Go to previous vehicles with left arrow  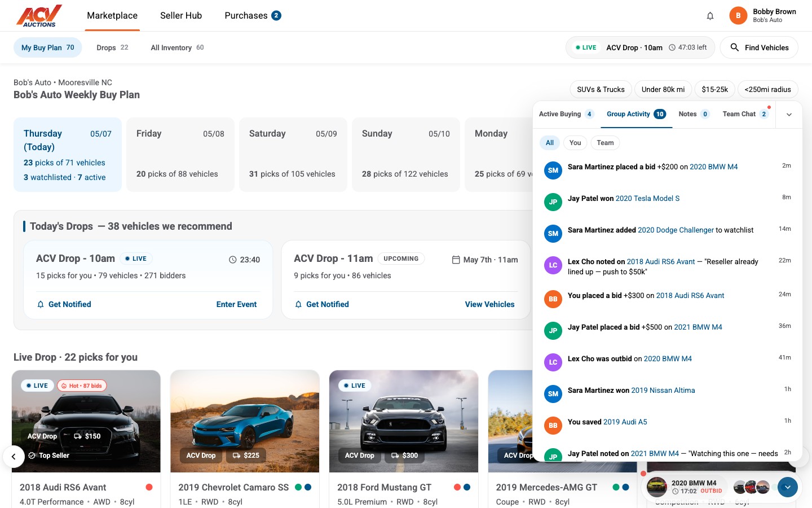[x=14, y=456]
